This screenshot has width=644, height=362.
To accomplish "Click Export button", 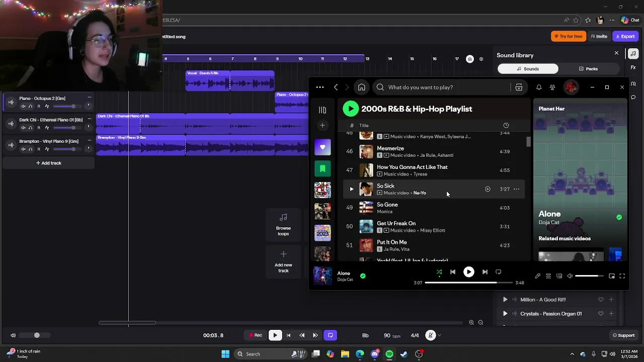I will 625,36.
